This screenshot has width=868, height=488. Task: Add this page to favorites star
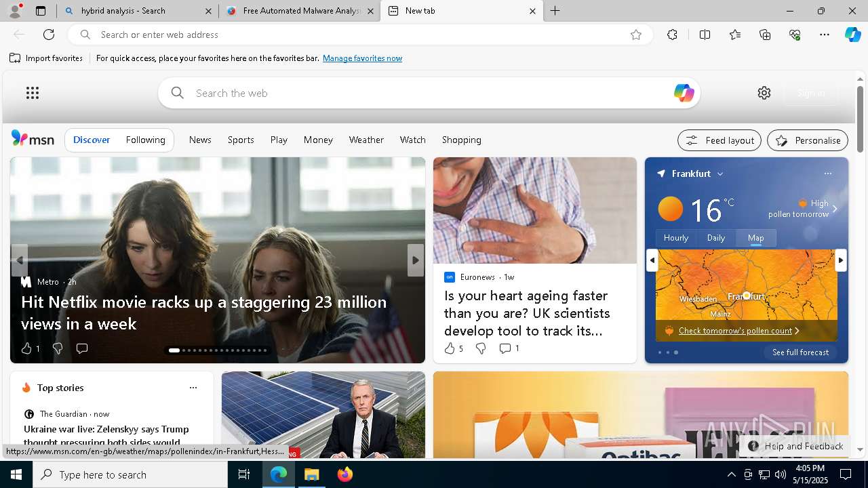[636, 35]
